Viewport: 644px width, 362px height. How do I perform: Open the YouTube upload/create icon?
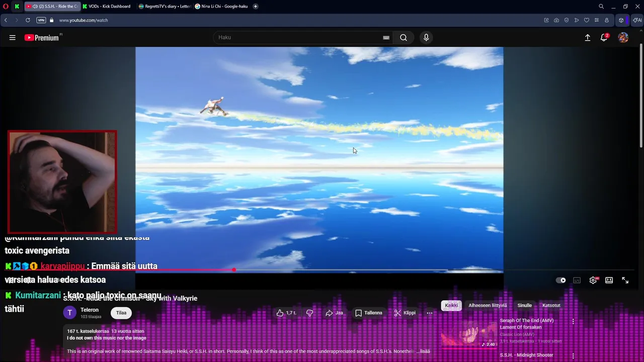pos(588,38)
